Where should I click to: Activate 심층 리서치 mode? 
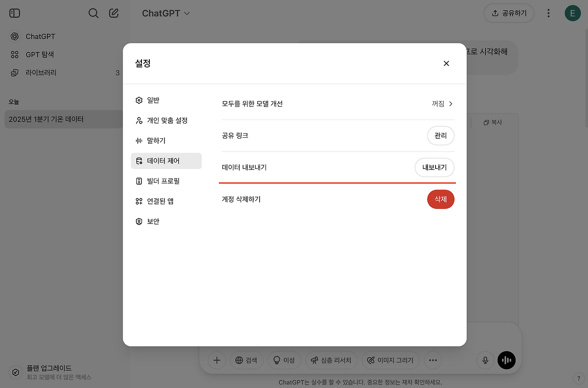click(x=331, y=360)
